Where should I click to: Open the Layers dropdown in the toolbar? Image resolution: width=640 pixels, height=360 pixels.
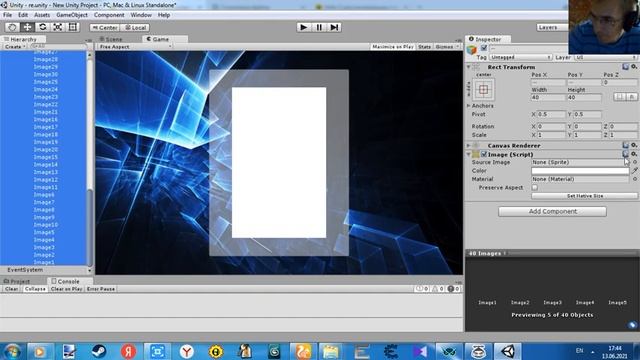(x=553, y=27)
